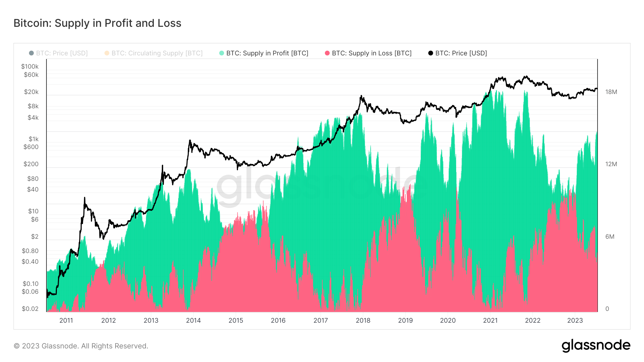Viewport: 644px width, 362px height.
Task: Click the $1k price axis label
Action: [34, 139]
